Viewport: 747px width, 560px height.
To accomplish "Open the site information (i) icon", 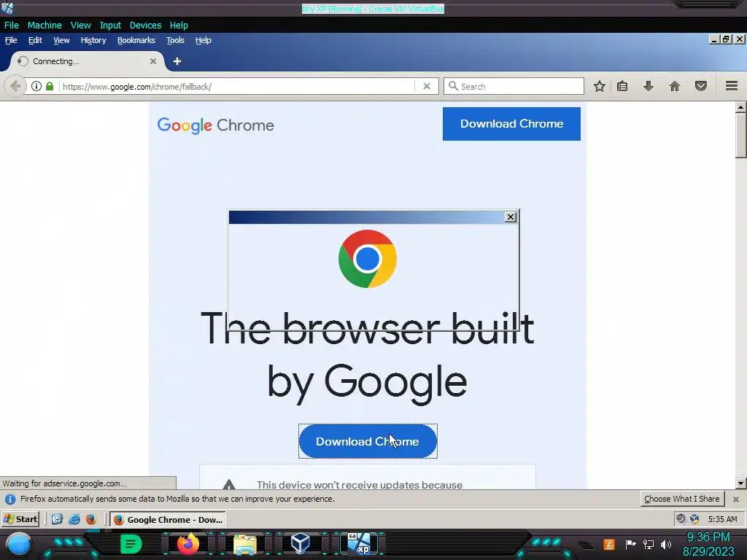I will [x=36, y=86].
